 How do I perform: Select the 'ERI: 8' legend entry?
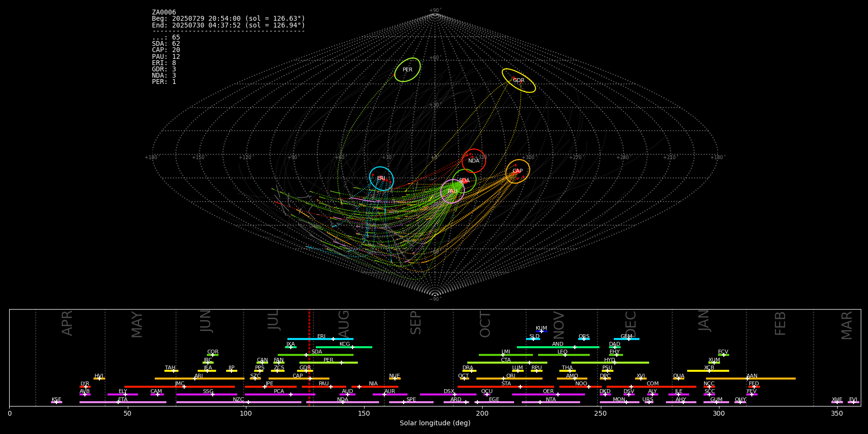(164, 63)
